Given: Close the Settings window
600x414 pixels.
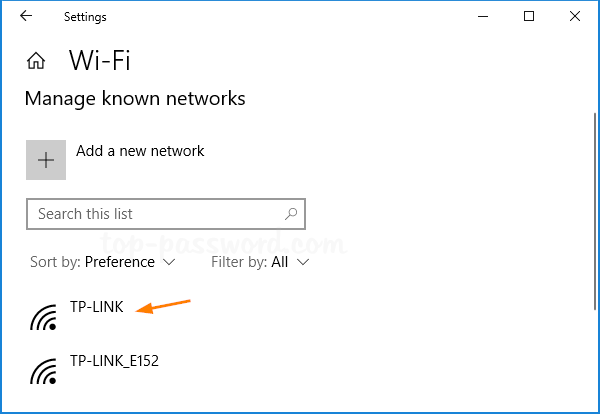Looking at the screenshot, I should (x=574, y=16).
